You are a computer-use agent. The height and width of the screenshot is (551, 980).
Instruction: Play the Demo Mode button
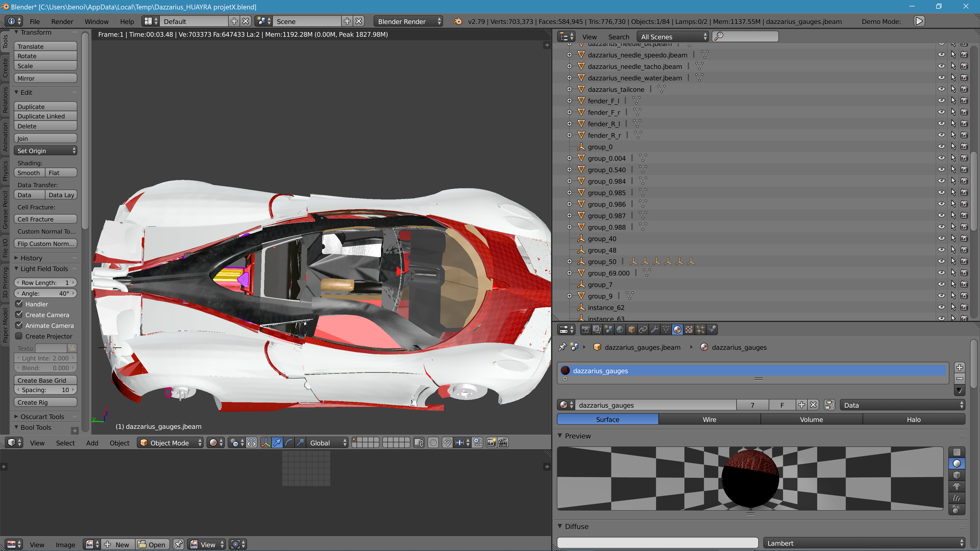click(919, 21)
